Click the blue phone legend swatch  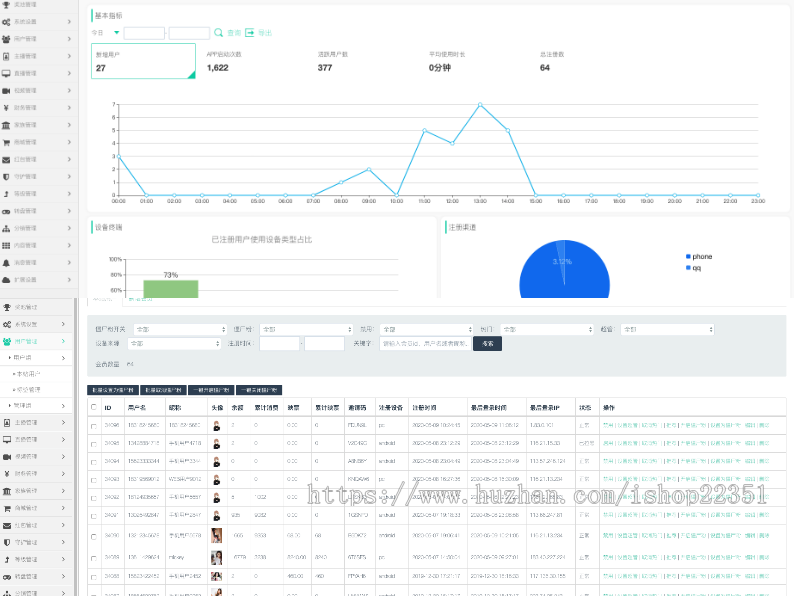pyautogui.click(x=688, y=257)
